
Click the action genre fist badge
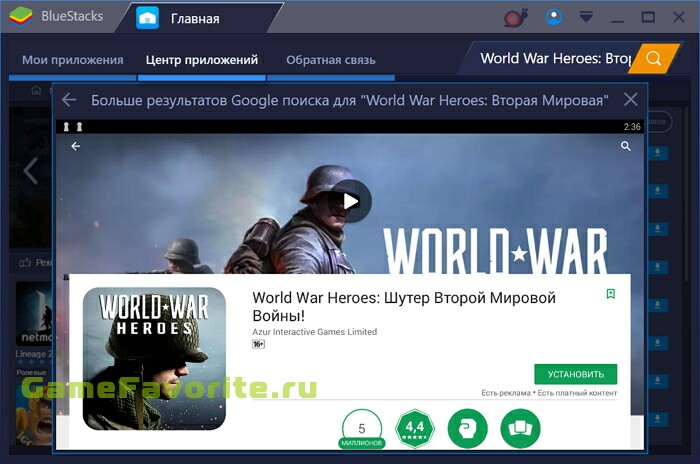pos(467,428)
